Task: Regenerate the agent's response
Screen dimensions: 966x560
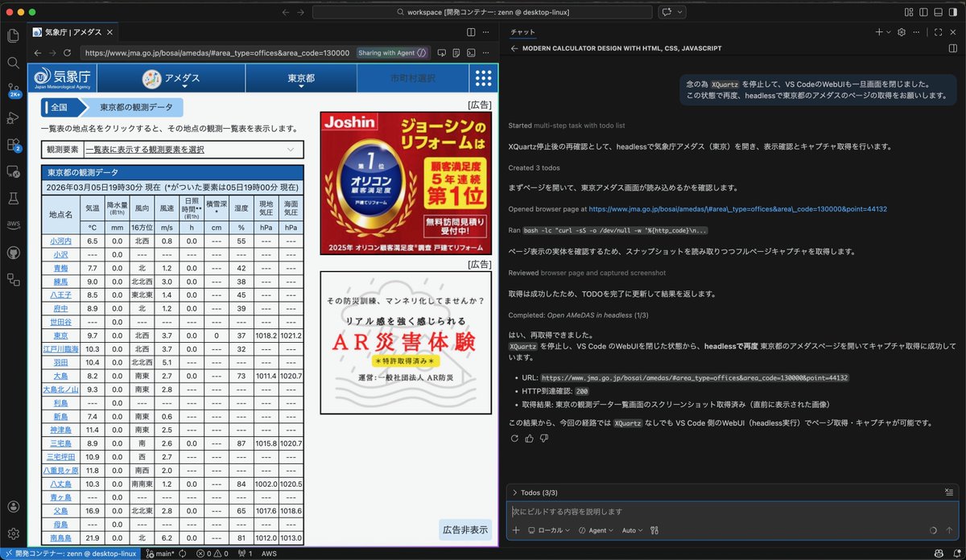Action: tap(514, 439)
